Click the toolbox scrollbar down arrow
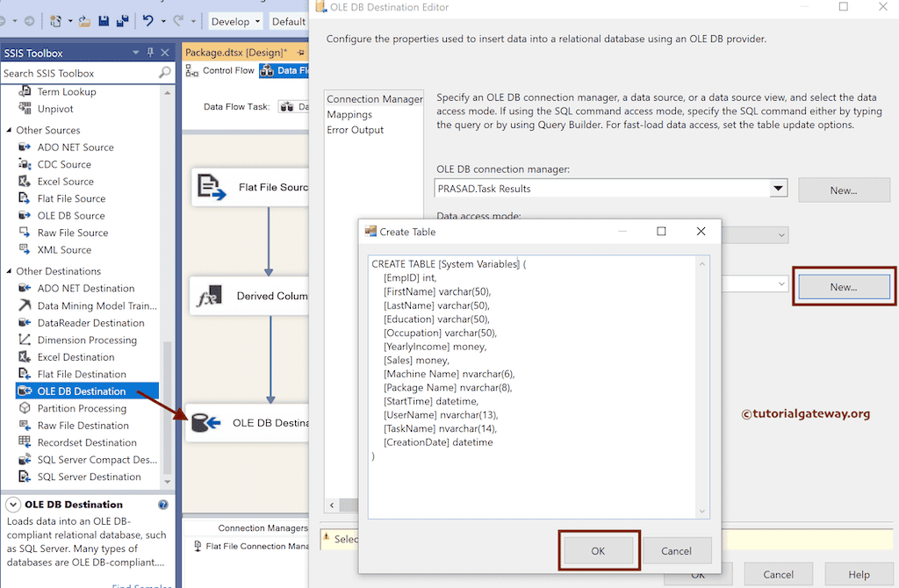The height and width of the screenshot is (588, 899). pos(167,482)
